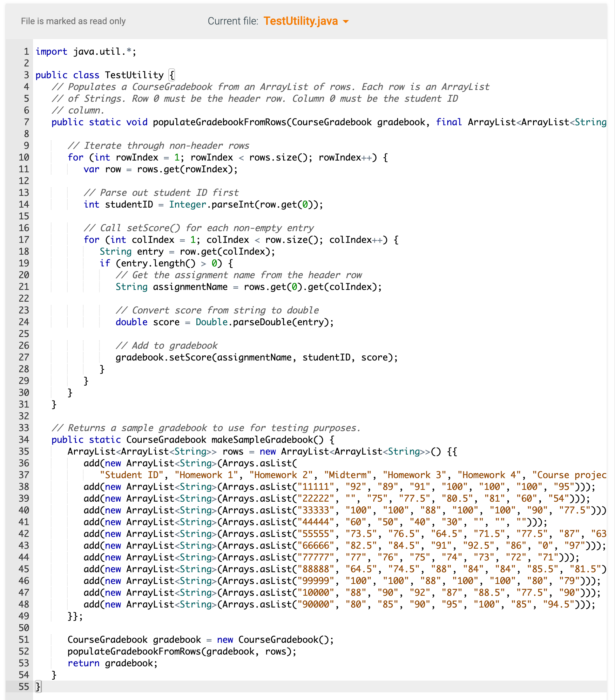Click the orange dropdown arrow next to filename

tap(346, 22)
